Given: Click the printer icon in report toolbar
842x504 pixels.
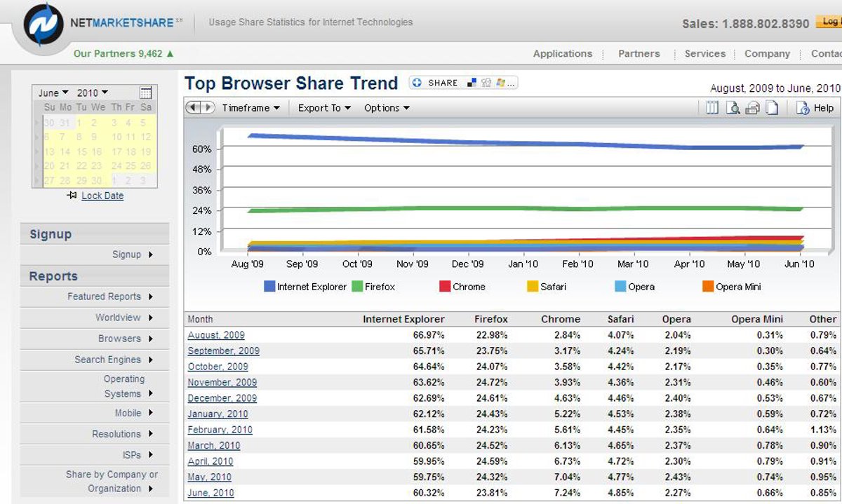Looking at the screenshot, I should [x=752, y=108].
